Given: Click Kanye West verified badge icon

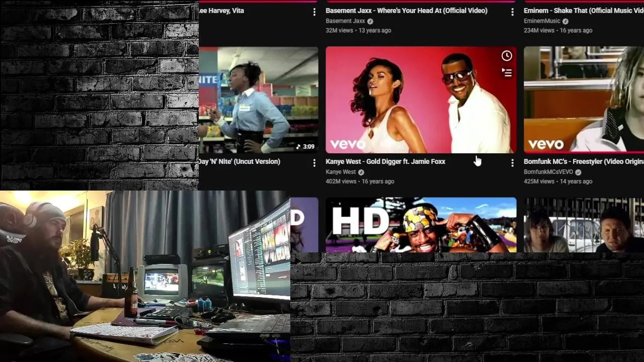Looking at the screenshot, I should pos(361,172).
